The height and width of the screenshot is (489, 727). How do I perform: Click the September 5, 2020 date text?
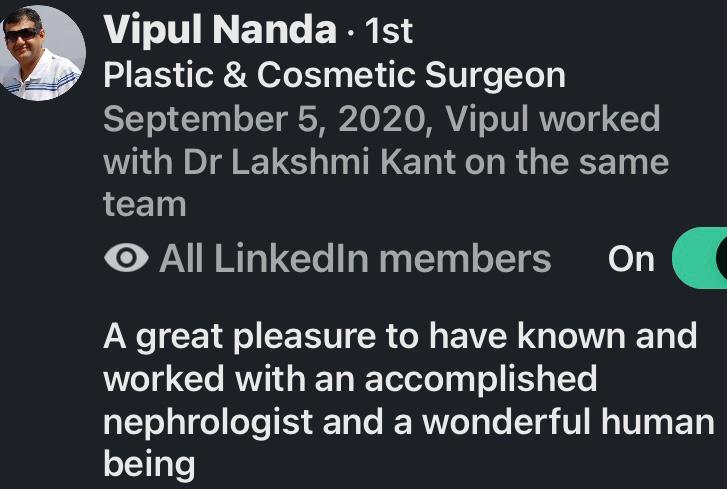click(268, 118)
